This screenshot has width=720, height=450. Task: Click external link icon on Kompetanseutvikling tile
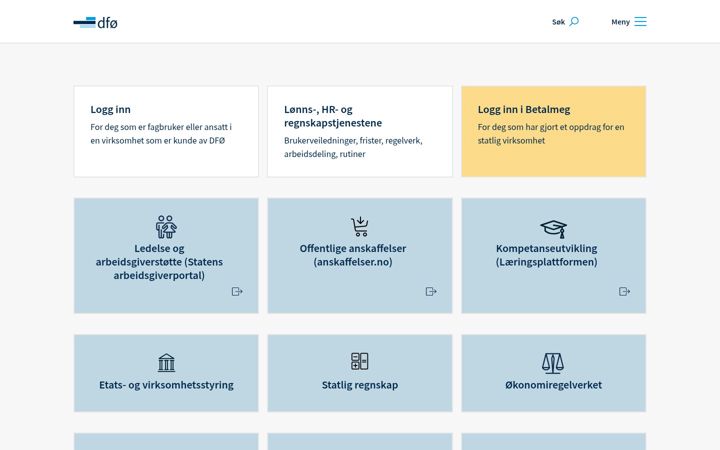tap(624, 292)
